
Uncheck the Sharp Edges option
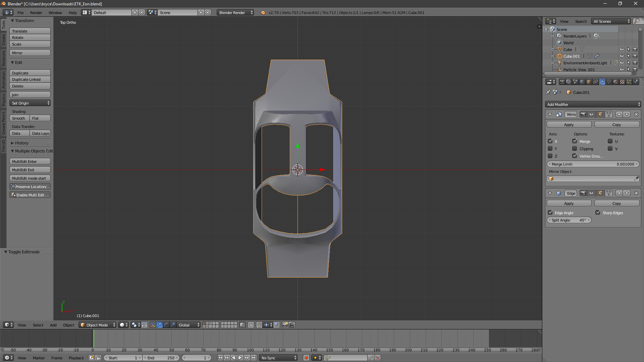[x=598, y=213]
